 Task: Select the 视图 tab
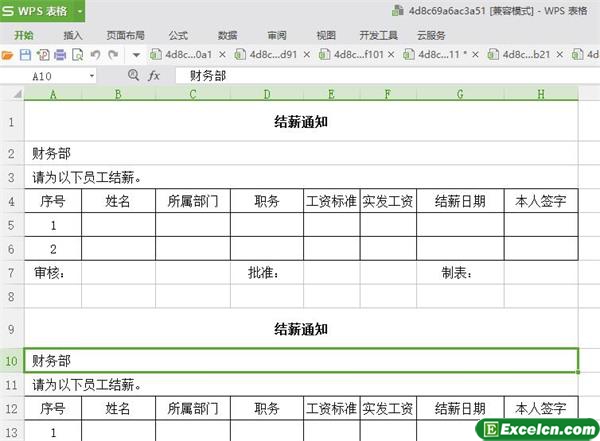[x=326, y=36]
